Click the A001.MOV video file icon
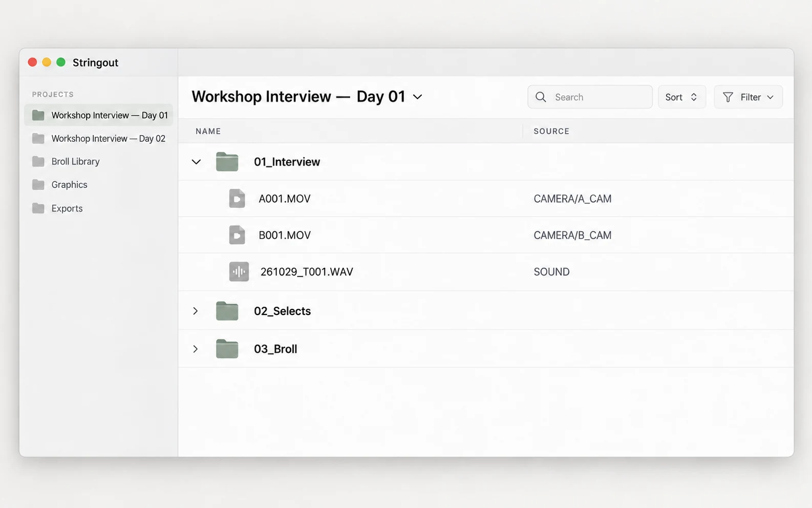Screen dimensions: 812x508 237,199
